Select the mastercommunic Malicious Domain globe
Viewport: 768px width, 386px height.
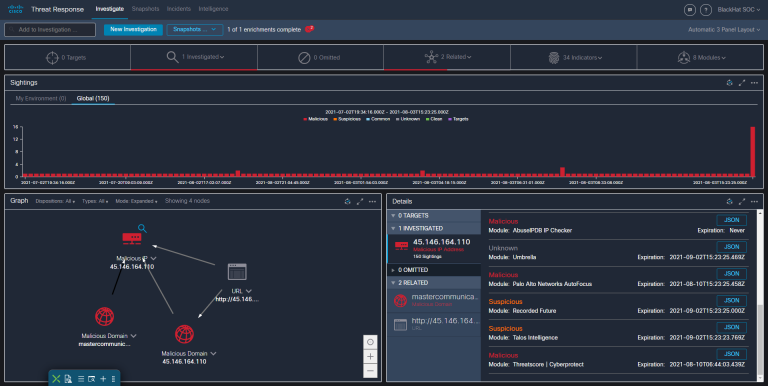coord(104,316)
